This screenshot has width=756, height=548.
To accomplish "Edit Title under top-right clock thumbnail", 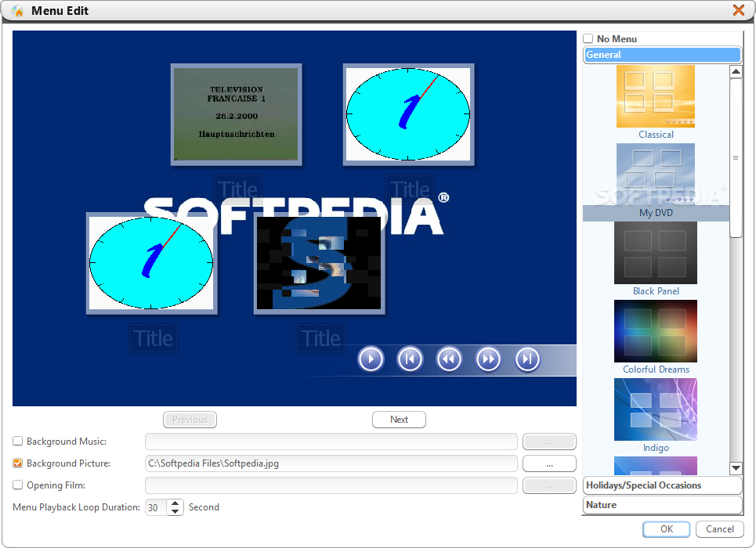I will [x=410, y=189].
